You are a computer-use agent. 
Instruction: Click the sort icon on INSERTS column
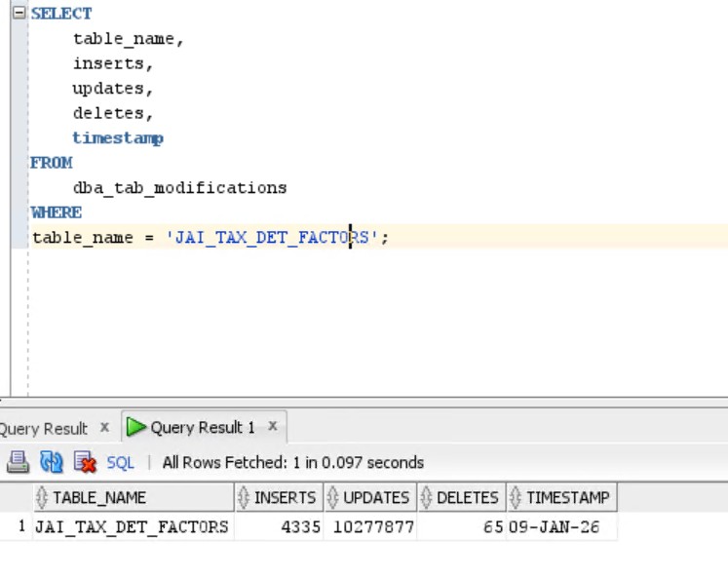(x=244, y=498)
